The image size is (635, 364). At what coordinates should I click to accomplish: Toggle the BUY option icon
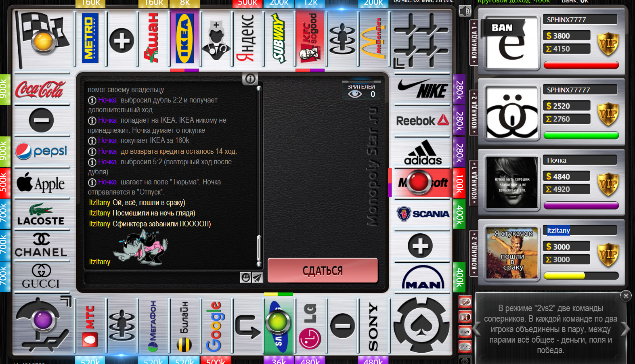[465, 332]
